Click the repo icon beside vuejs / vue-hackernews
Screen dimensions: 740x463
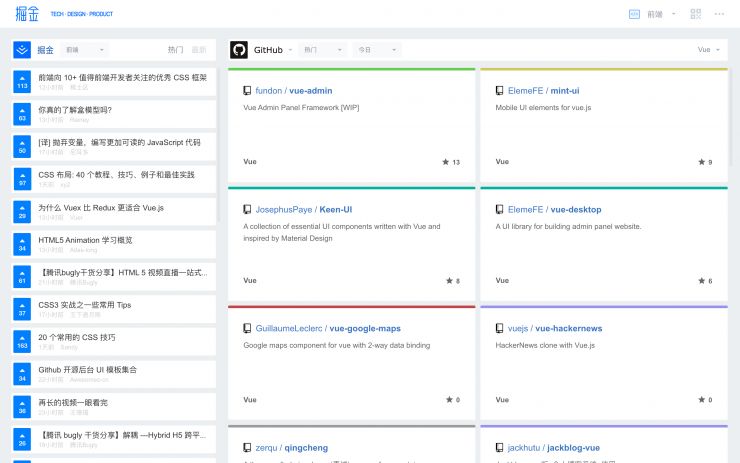[x=499, y=328]
